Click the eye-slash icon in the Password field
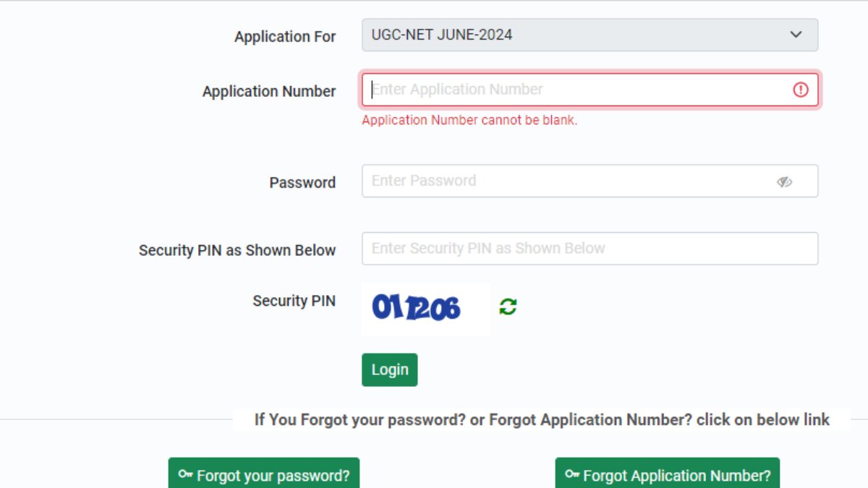This screenshot has height=488, width=868. pyautogui.click(x=784, y=181)
